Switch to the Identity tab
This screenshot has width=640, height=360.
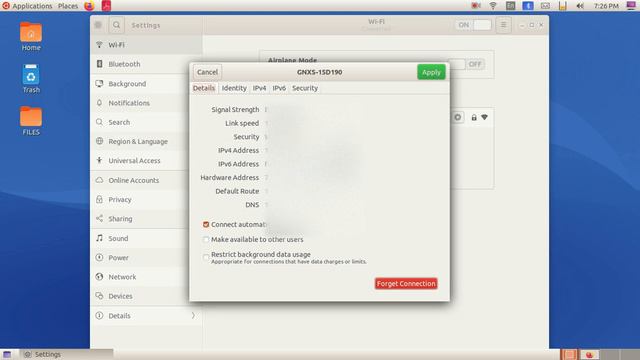click(234, 88)
